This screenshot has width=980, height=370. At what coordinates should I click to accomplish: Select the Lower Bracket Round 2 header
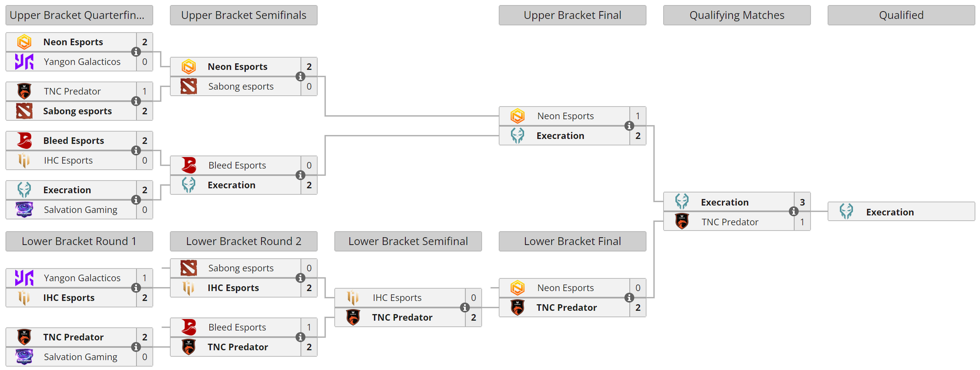(x=244, y=241)
